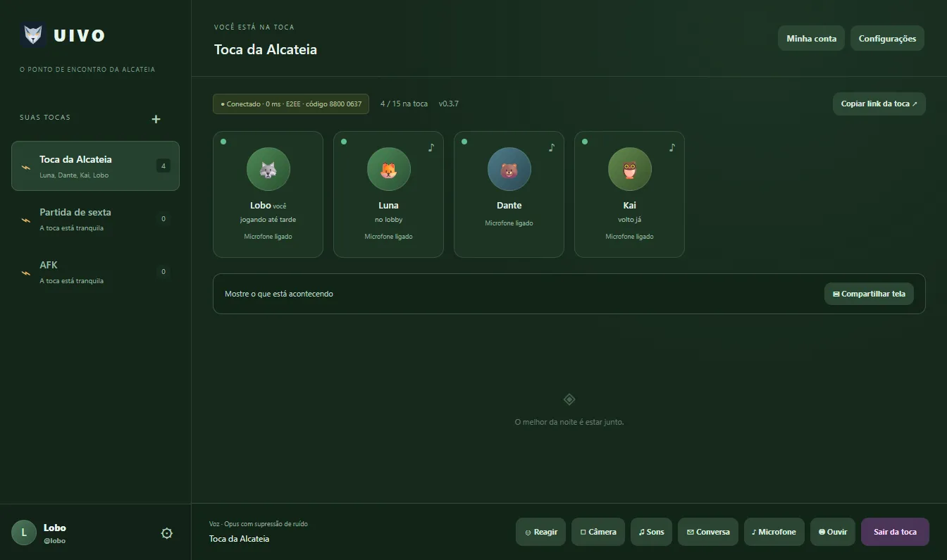Start sharing with Compartilhar tela

point(869,294)
